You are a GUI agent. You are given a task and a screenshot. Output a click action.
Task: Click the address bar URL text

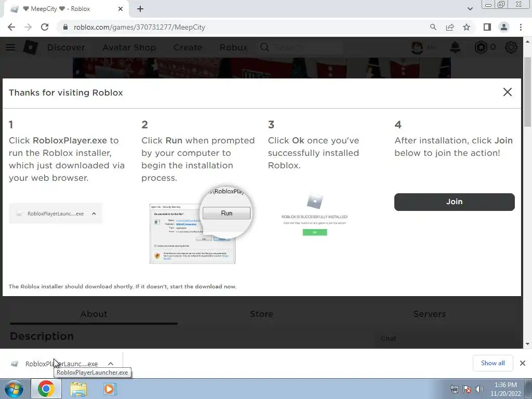click(139, 27)
